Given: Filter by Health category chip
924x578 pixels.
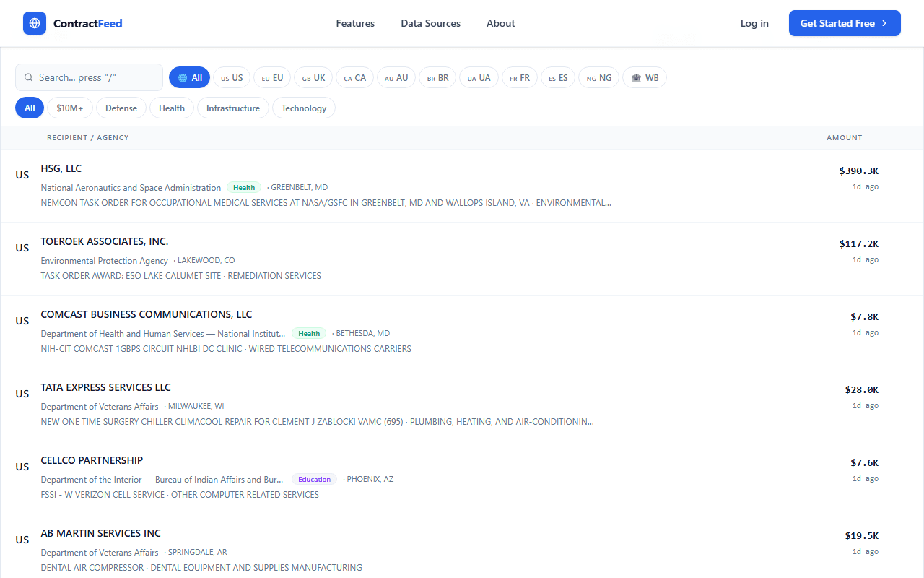Looking at the screenshot, I should coord(172,108).
